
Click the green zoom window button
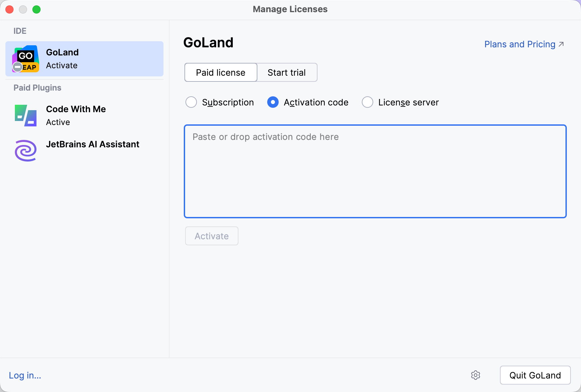(x=36, y=9)
